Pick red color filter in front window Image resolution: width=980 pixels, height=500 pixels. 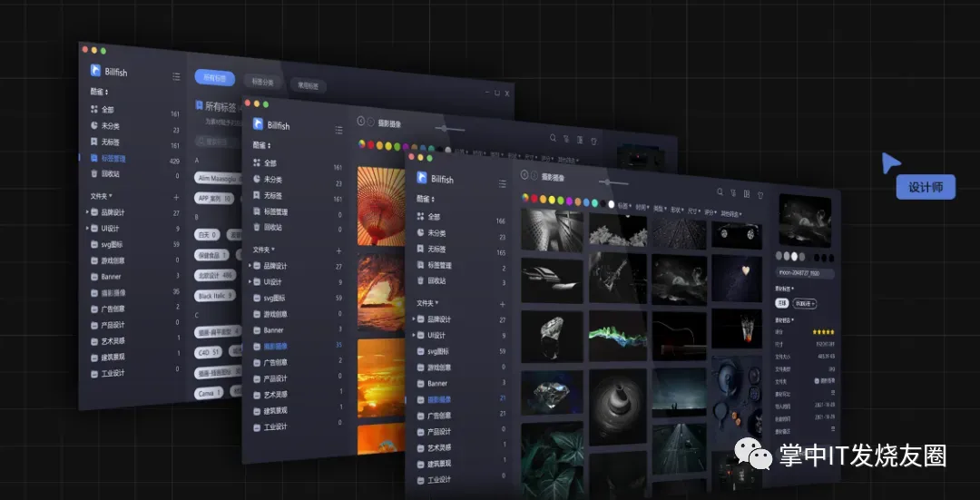[534, 199]
